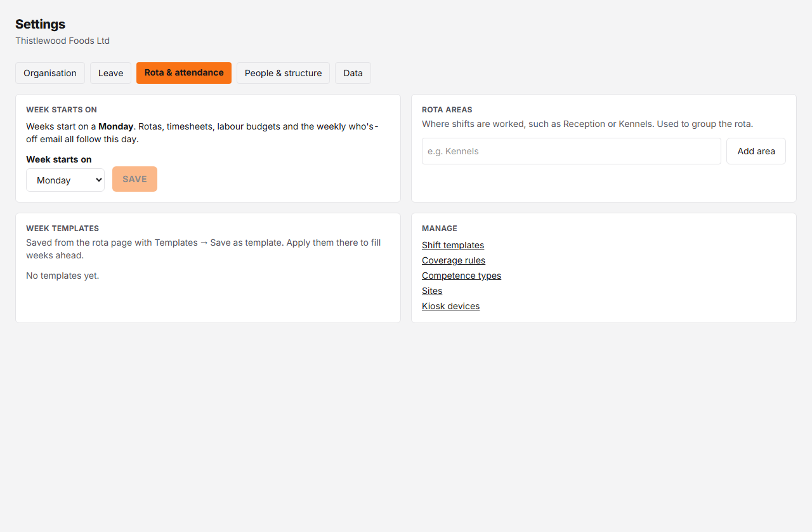The width and height of the screenshot is (812, 532).
Task: Switch to the Leave tab
Action: 110,73
